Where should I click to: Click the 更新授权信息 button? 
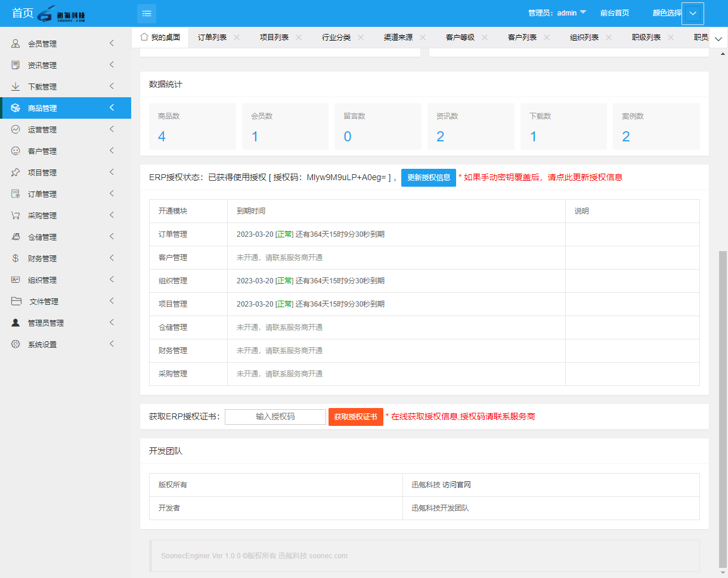coord(429,178)
